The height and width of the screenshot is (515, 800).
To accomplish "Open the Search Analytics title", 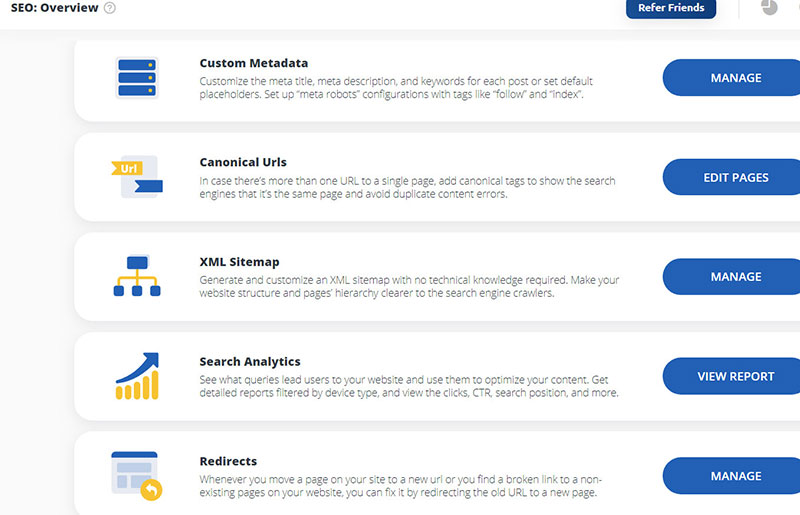I will [250, 361].
